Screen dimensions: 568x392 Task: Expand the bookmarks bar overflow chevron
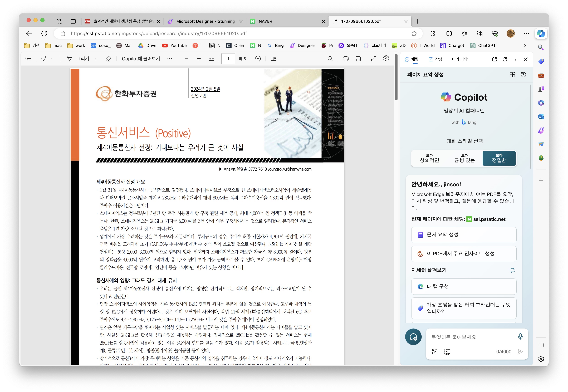coord(525,45)
